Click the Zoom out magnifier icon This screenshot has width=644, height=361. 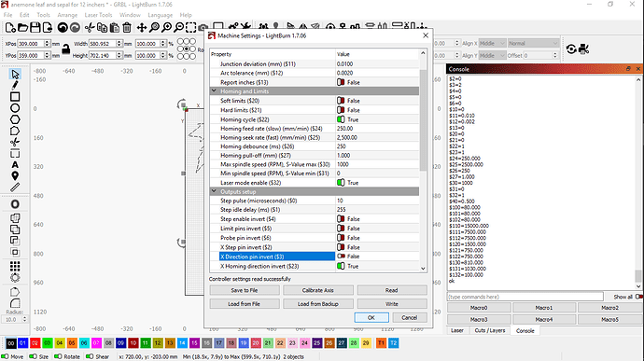click(179, 27)
